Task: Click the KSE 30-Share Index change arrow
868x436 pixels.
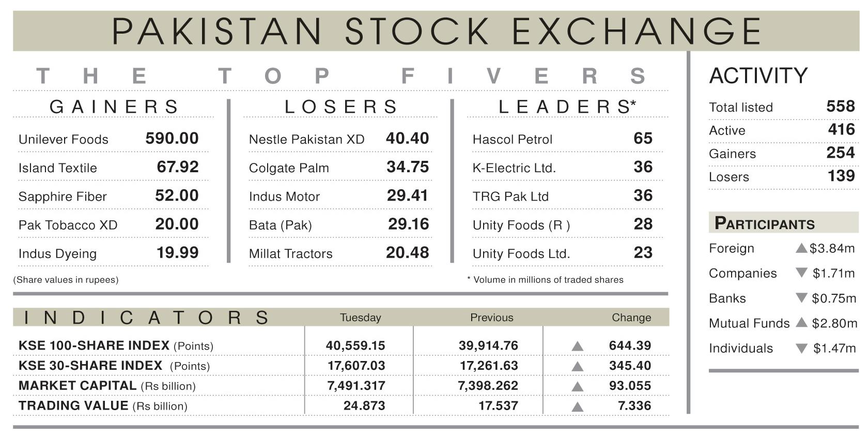Action: (x=578, y=366)
